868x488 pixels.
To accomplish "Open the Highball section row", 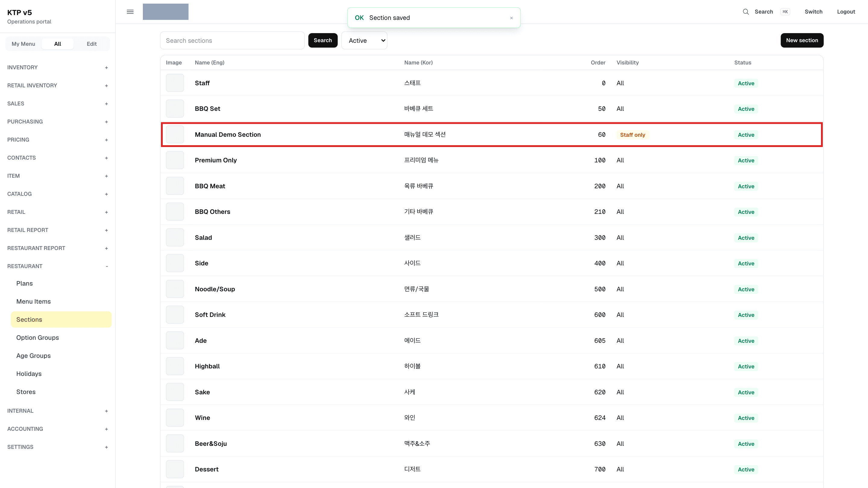I will point(492,366).
